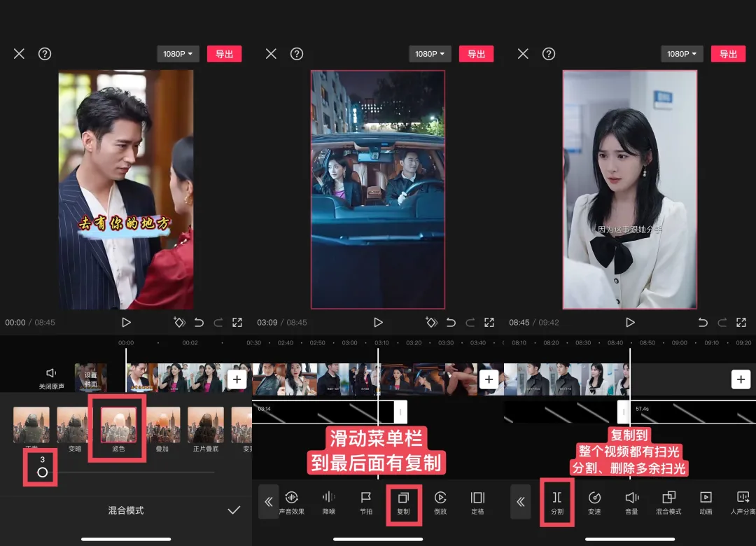Go back with the « button in right screen
This screenshot has height=546, width=756.
pyautogui.click(x=521, y=502)
